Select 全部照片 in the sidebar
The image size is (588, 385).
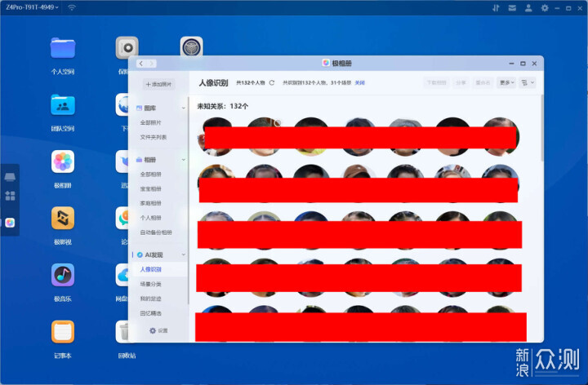coord(151,122)
